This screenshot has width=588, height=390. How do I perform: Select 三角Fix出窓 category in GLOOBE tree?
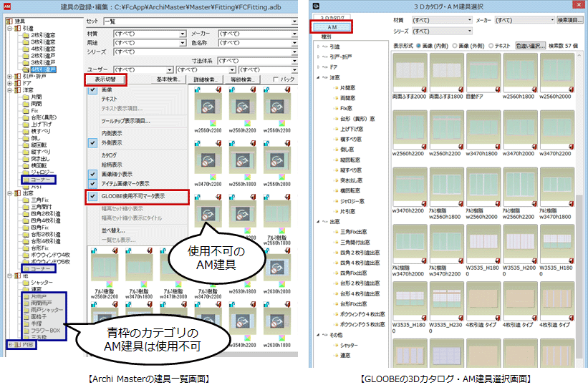coord(354,232)
